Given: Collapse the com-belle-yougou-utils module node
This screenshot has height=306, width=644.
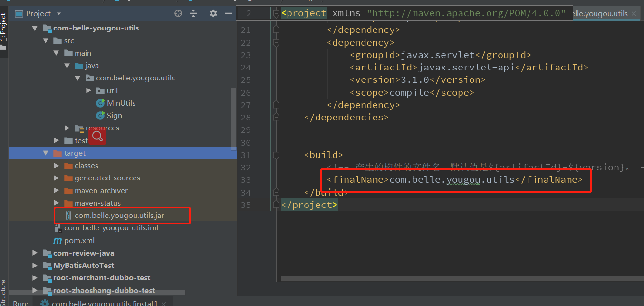Looking at the screenshot, I should point(35,28).
